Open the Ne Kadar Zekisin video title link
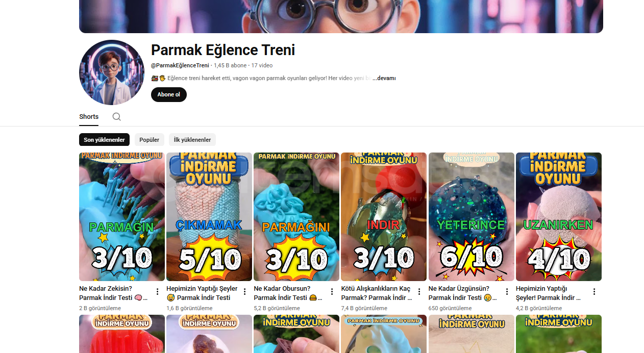This screenshot has height=353, width=644. click(113, 293)
